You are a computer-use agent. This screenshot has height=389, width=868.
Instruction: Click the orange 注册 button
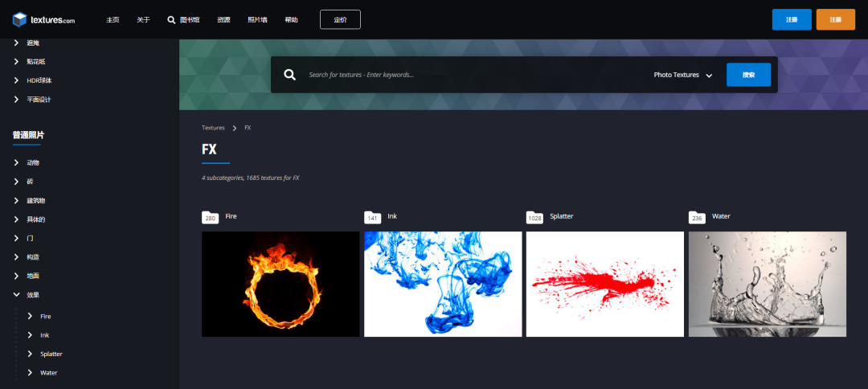click(835, 19)
